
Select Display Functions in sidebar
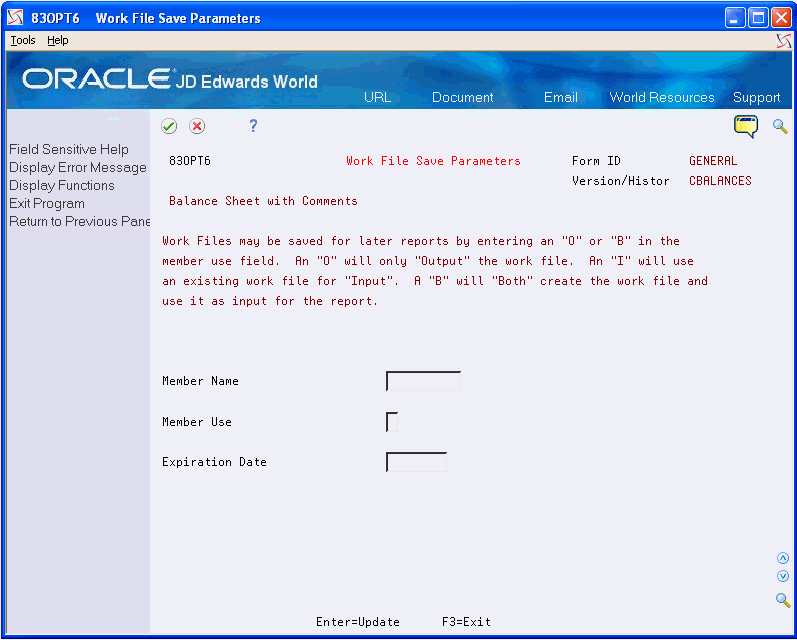(62, 186)
